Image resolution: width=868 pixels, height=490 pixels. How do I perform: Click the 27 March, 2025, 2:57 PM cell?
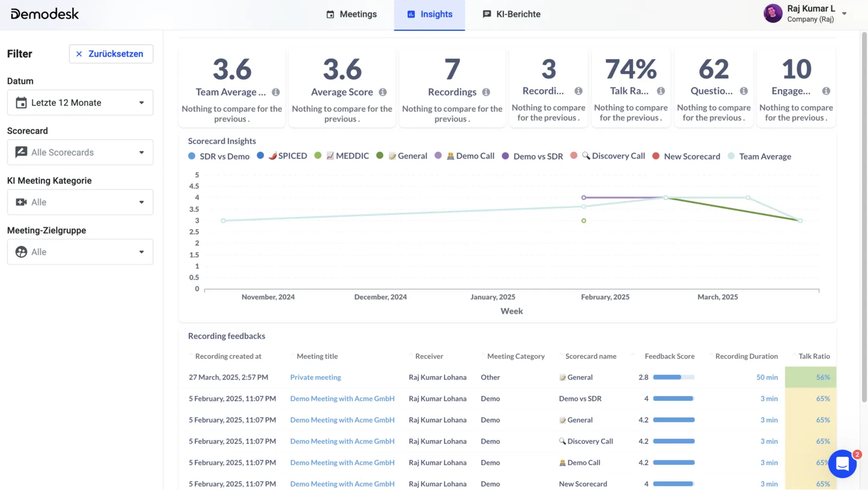pos(228,377)
